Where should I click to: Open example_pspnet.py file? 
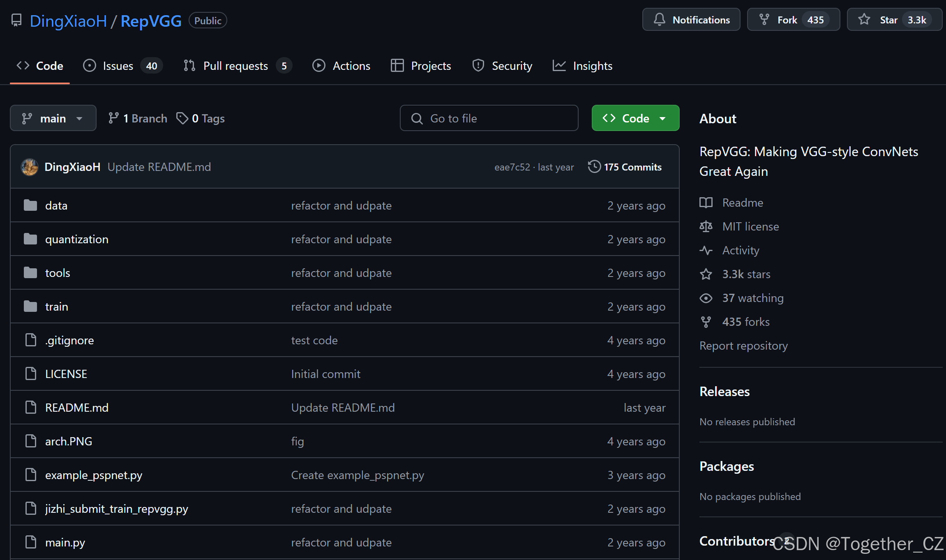94,475
